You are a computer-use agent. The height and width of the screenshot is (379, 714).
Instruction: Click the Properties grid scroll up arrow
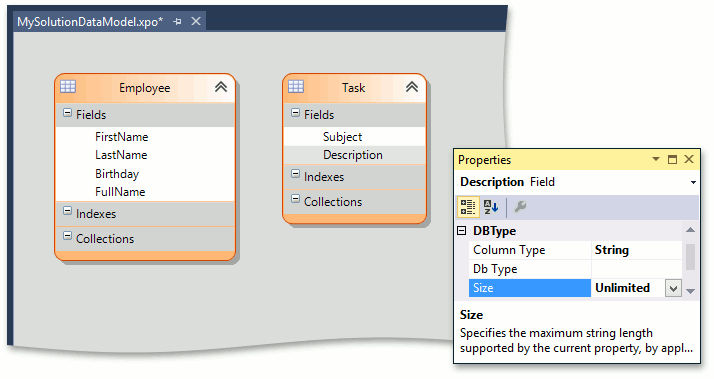click(x=690, y=230)
